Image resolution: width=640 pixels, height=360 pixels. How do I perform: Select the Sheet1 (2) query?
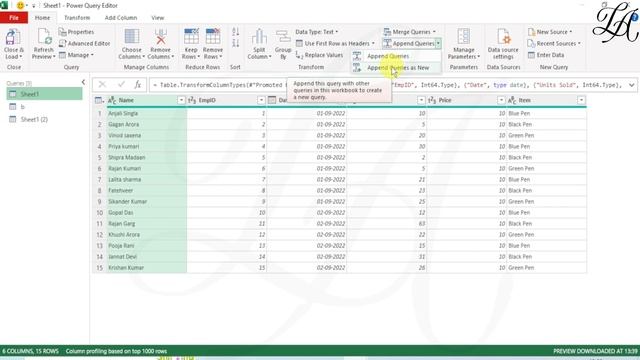tap(44, 119)
